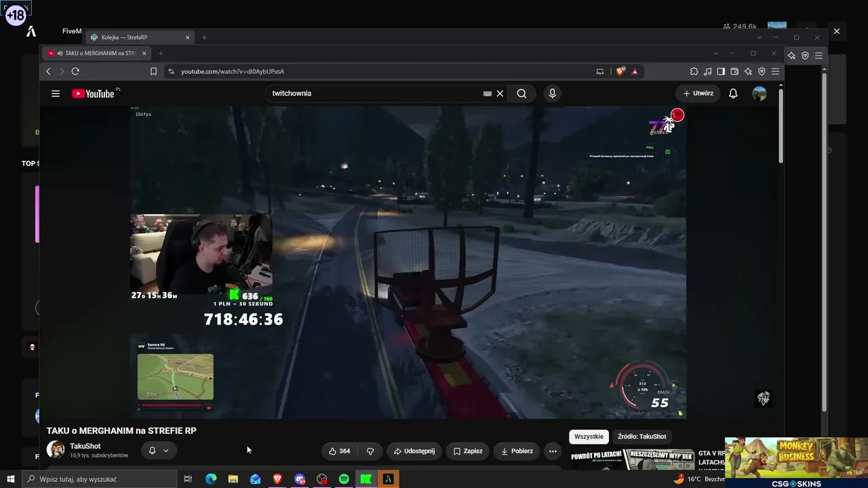Click the Utwórz create button
The height and width of the screenshot is (488, 868).
698,94
